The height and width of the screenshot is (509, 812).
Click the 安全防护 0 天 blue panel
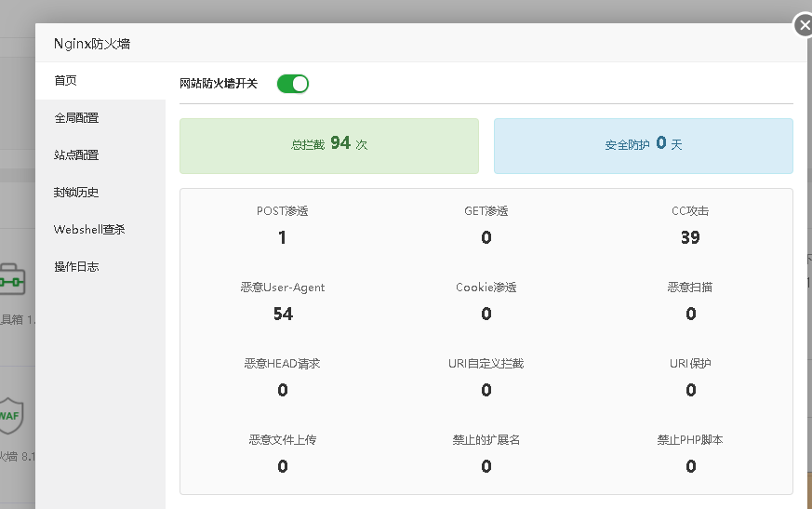point(643,145)
